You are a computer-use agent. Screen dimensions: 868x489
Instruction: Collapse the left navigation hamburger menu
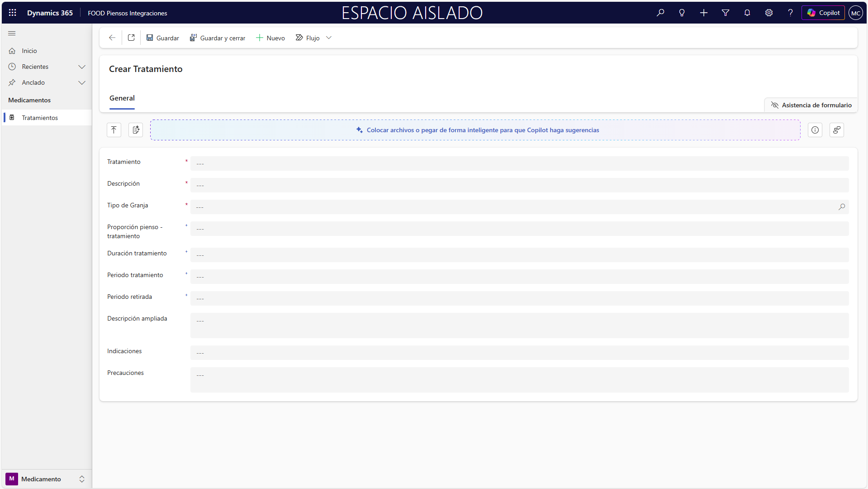coord(12,34)
